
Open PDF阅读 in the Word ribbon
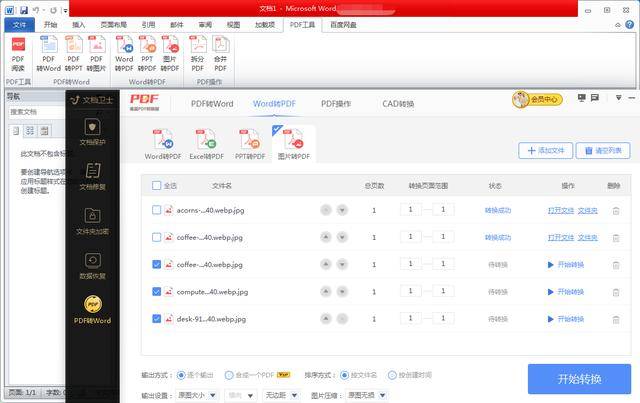click(18, 54)
